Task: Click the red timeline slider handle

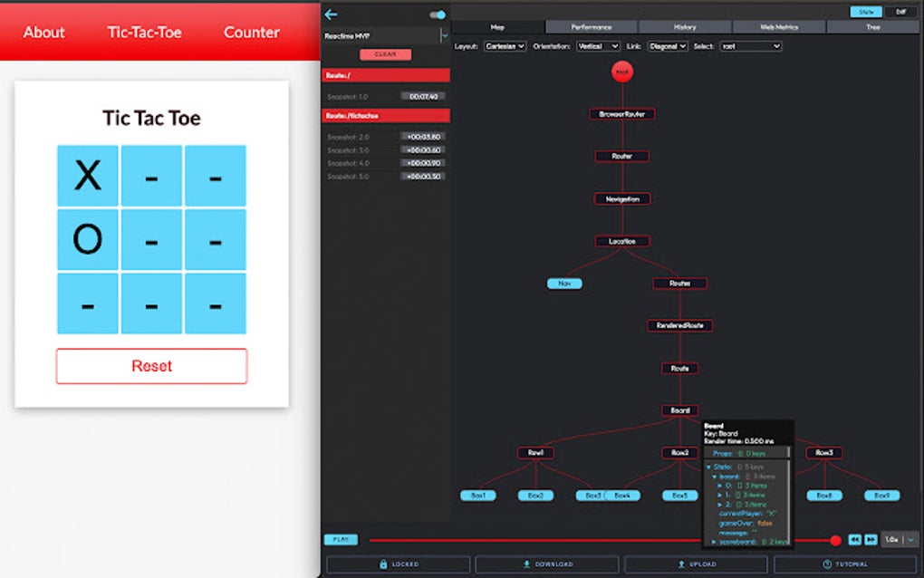Action: [835, 540]
